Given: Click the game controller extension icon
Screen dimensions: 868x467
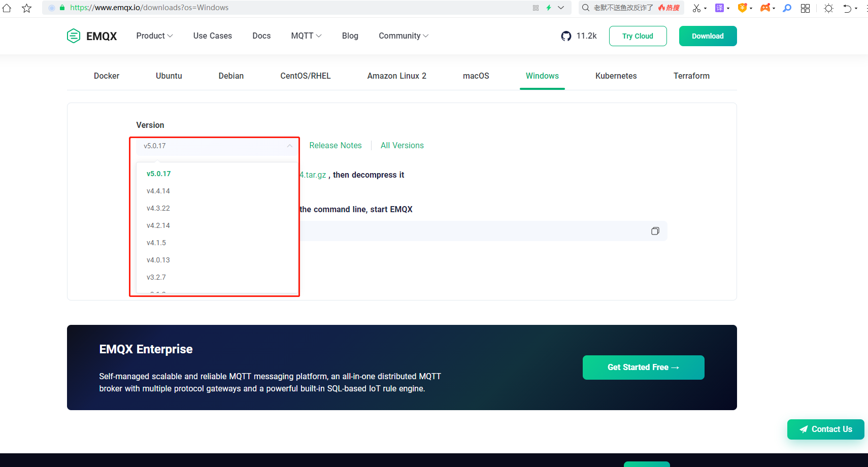Looking at the screenshot, I should pos(765,8).
